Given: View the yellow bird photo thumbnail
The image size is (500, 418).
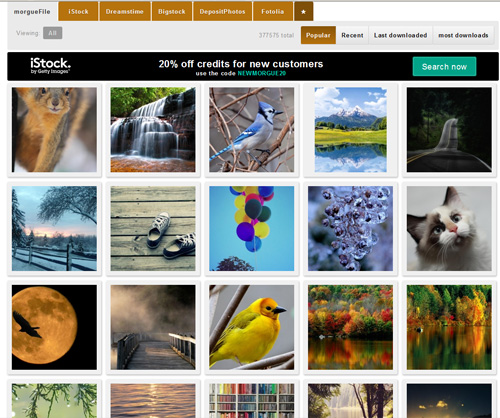Looking at the screenshot, I should point(252,327).
